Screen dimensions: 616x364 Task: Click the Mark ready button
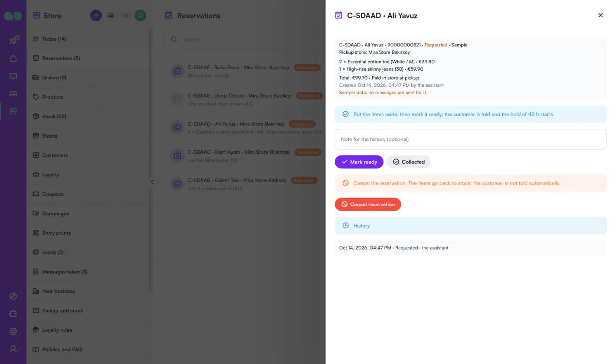359,162
